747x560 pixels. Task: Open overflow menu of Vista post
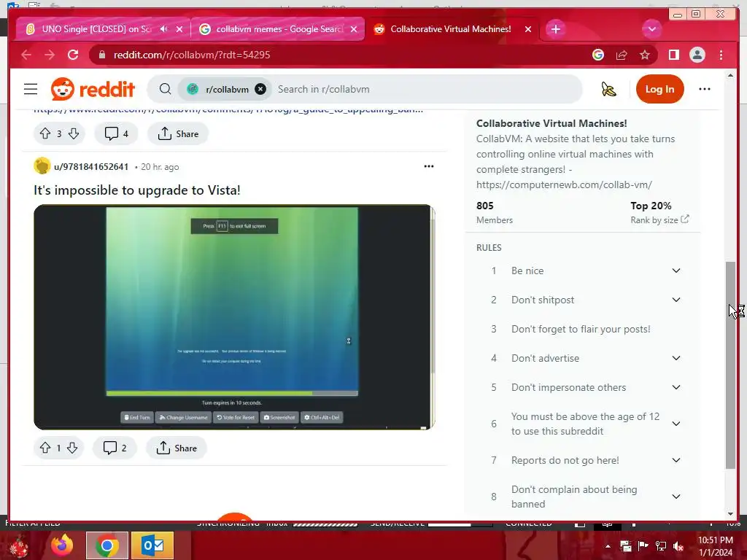tap(429, 166)
